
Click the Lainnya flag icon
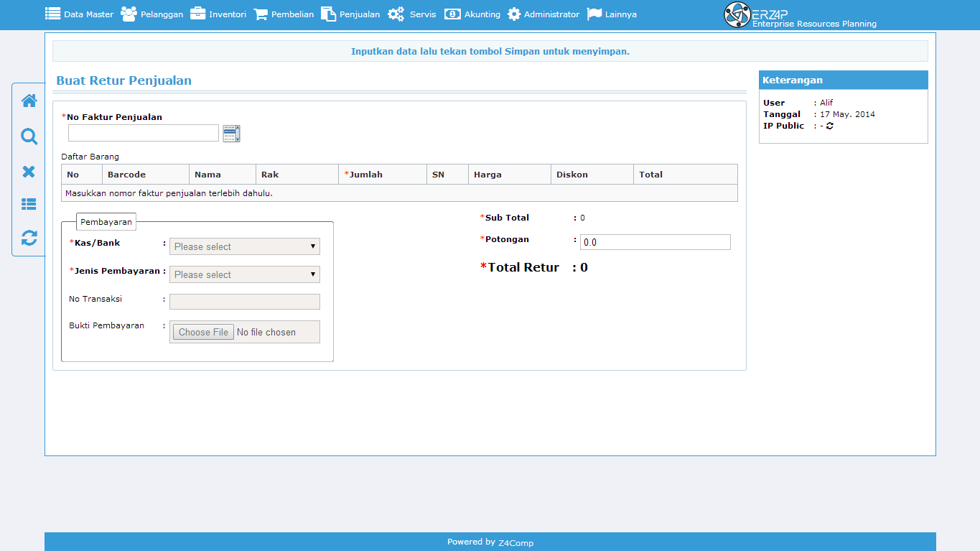tap(594, 14)
